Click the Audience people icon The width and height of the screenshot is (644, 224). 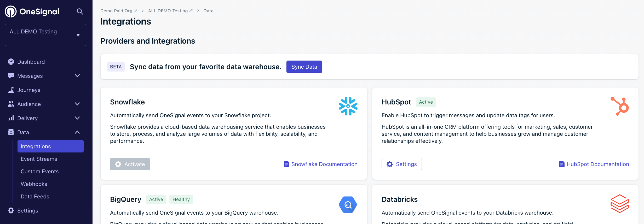[11, 104]
